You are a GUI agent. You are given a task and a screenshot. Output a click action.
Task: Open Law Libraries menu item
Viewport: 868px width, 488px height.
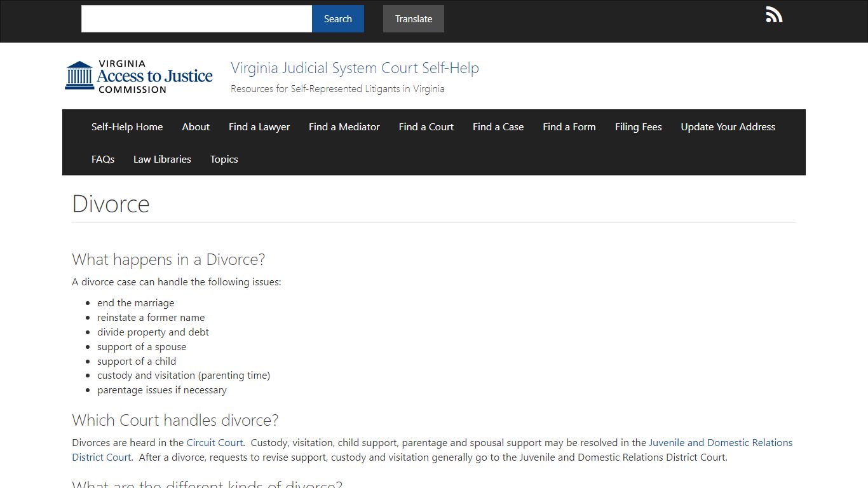[162, 159]
